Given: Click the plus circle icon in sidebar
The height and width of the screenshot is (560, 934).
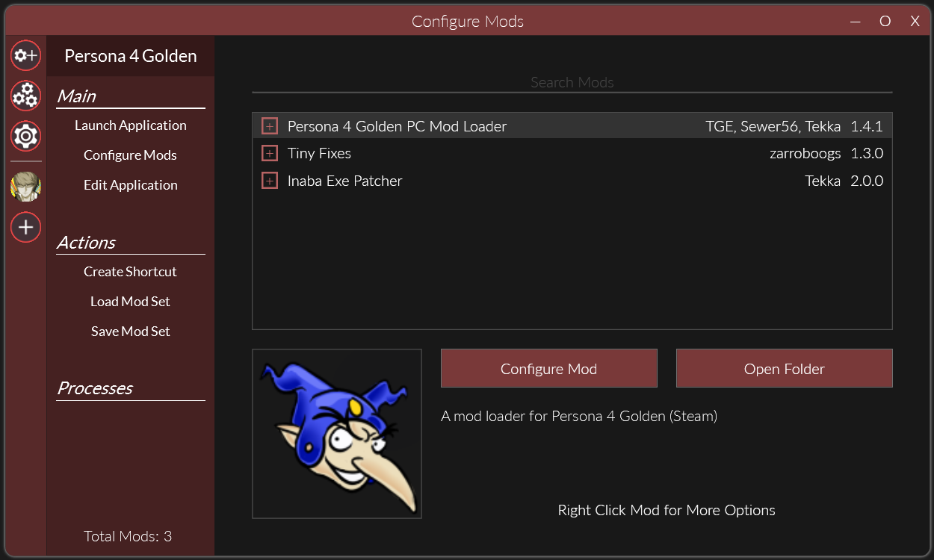Looking at the screenshot, I should tap(25, 227).
